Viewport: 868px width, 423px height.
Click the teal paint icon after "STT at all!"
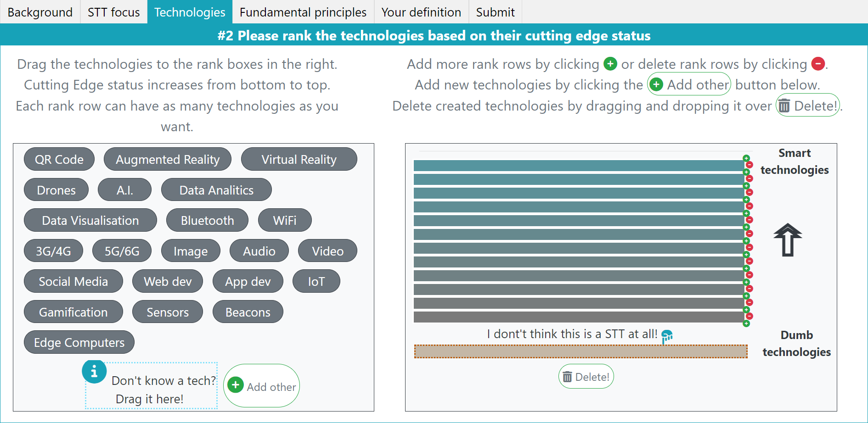(667, 336)
